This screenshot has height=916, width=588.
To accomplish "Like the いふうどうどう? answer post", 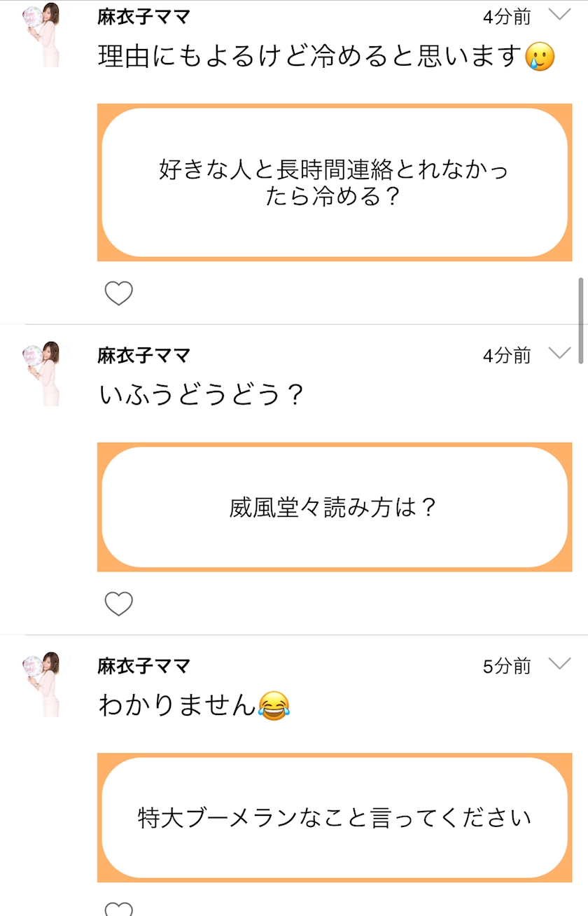I will (118, 603).
